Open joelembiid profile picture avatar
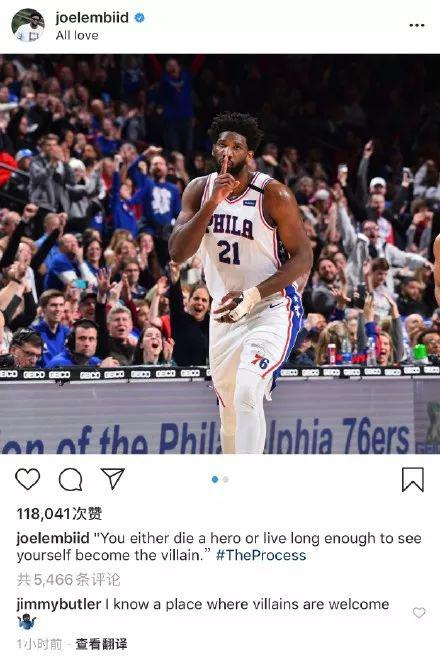The width and height of the screenshot is (440, 658). click(x=28, y=25)
